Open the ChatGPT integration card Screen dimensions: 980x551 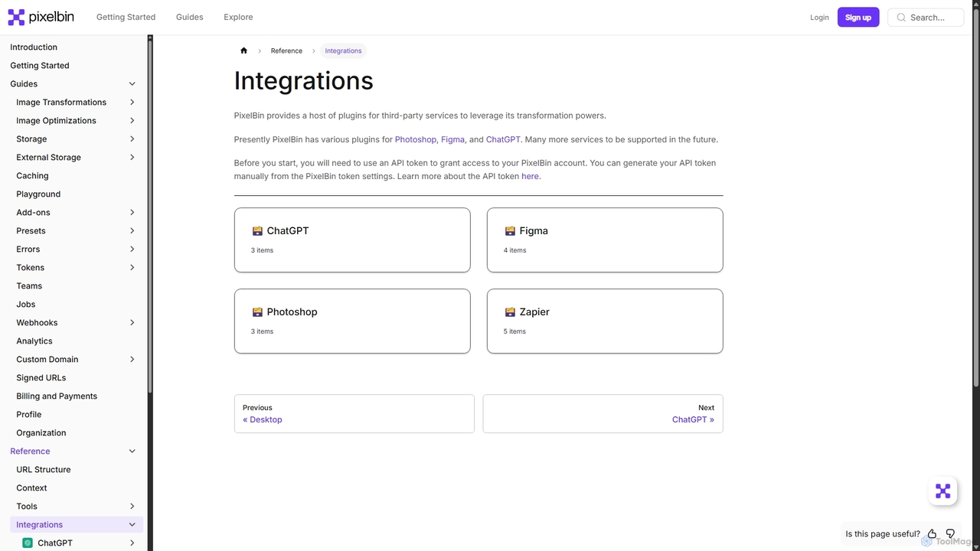[352, 240]
